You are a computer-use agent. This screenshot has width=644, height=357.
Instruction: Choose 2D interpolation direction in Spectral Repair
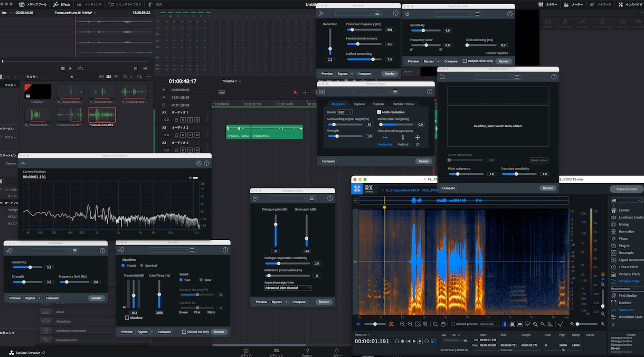pyautogui.click(x=418, y=140)
